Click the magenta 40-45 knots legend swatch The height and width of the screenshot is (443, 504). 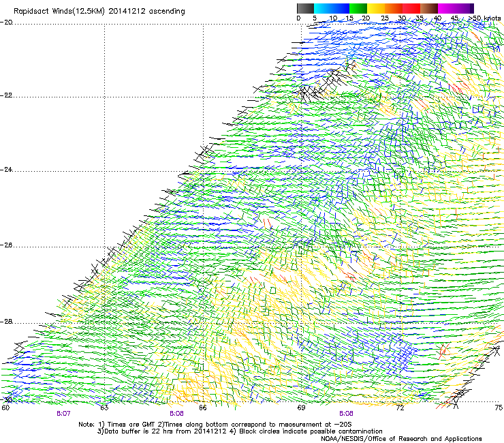(x=447, y=8)
